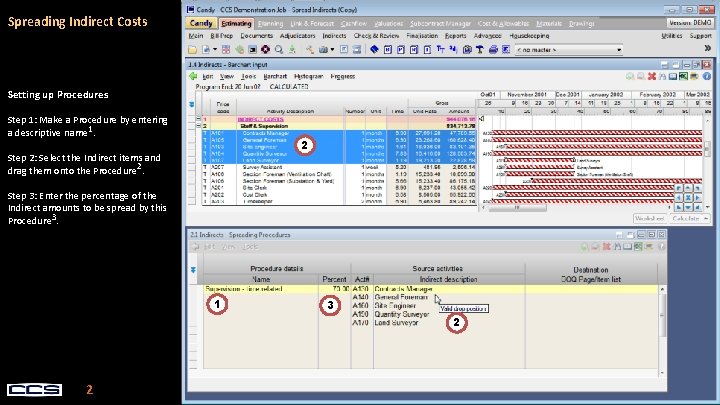
Task: Select the Cost Clerk row
Action: point(339,195)
